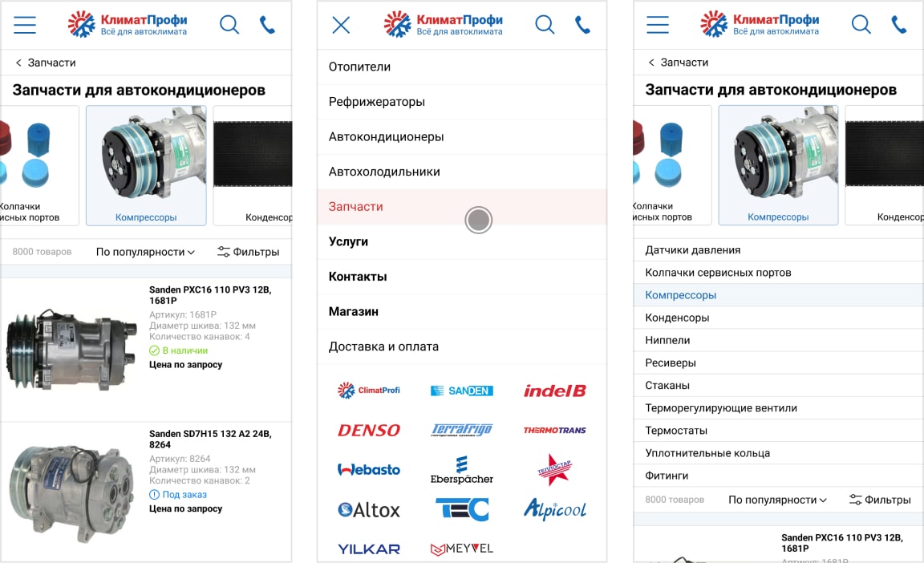Expand sort dropdown in left screen

point(145,252)
